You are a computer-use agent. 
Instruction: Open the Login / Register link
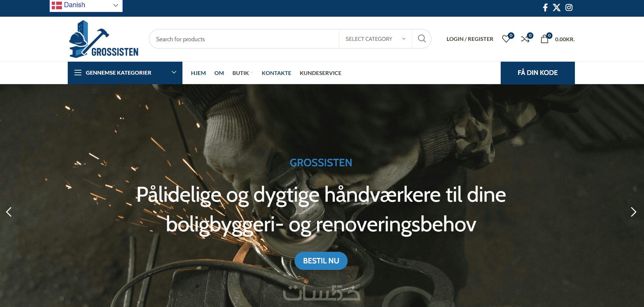[x=470, y=39]
